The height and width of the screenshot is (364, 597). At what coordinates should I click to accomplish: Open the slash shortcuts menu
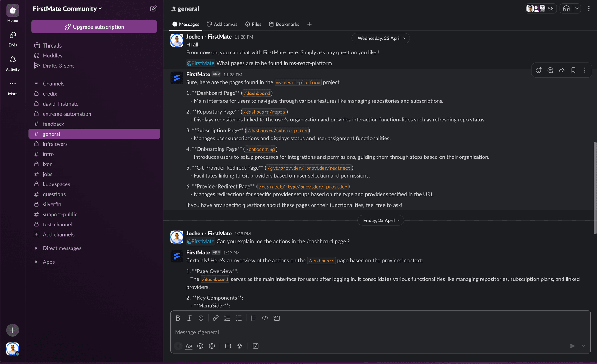coord(256,346)
